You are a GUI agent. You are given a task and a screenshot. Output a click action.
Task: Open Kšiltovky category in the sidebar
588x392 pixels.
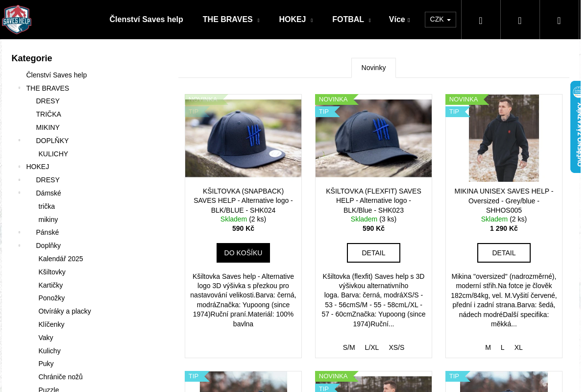pyautogui.click(x=52, y=272)
